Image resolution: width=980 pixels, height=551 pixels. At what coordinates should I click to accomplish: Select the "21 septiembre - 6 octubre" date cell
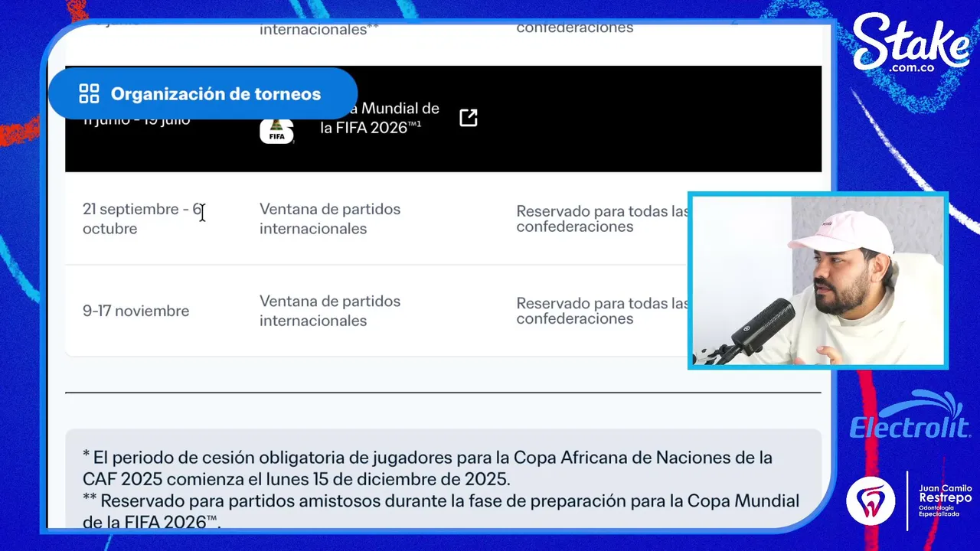pyautogui.click(x=142, y=219)
